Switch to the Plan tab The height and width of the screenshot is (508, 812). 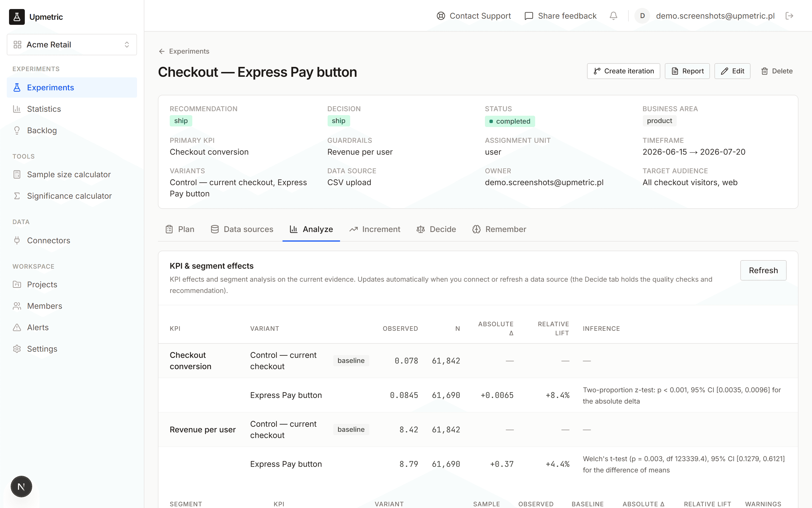pyautogui.click(x=180, y=229)
